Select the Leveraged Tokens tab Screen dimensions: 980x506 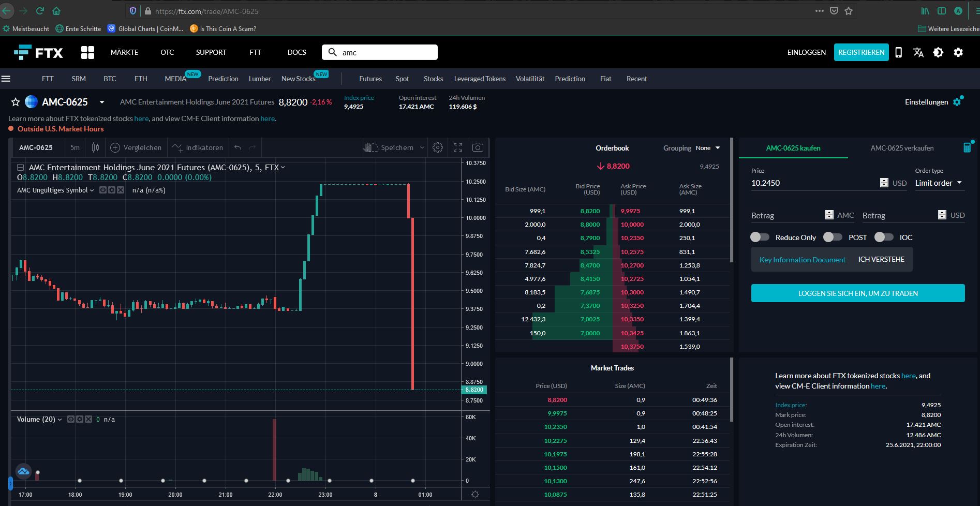(x=480, y=79)
